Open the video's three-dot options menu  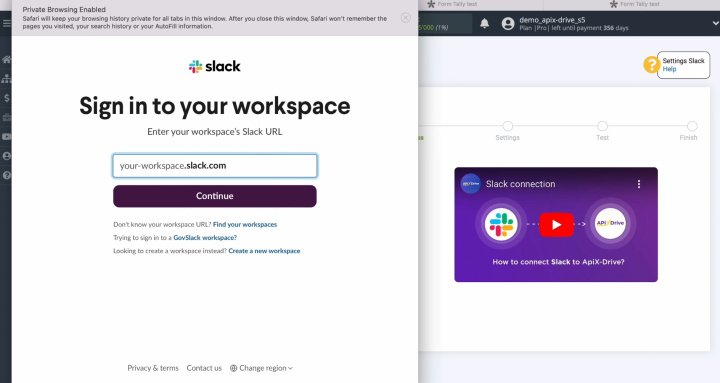639,184
